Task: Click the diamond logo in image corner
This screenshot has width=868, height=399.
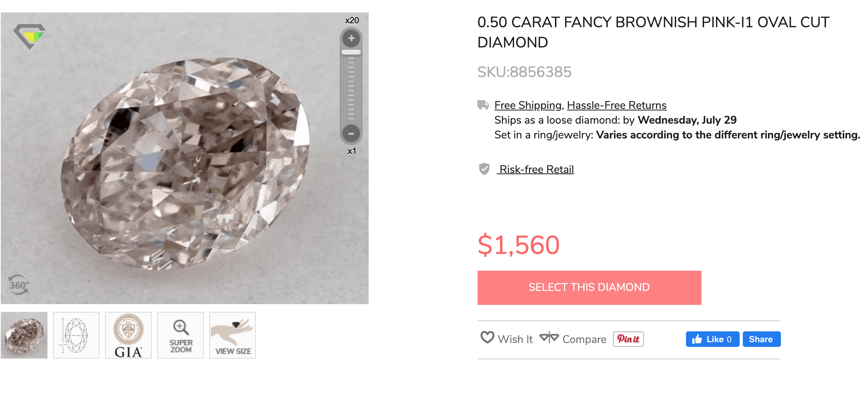Action: coord(29,36)
